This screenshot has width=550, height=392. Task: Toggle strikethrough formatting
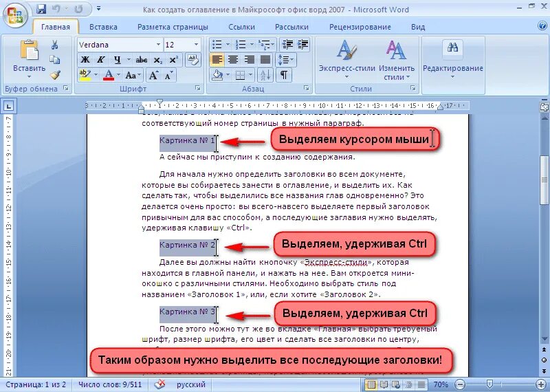(142, 60)
